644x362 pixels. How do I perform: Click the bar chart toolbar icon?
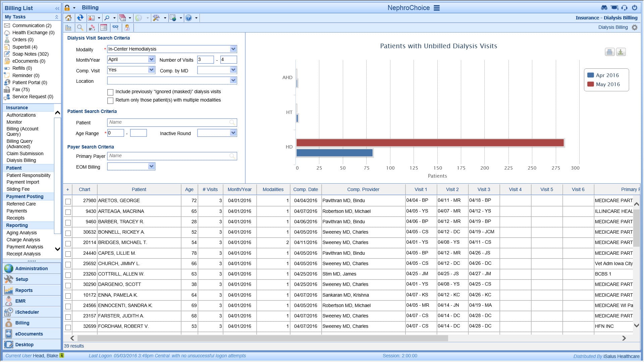coord(68,27)
